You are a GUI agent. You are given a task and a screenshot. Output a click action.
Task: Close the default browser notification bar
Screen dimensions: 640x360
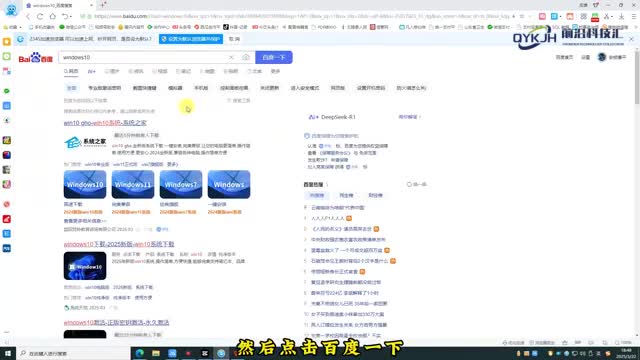click(631, 39)
